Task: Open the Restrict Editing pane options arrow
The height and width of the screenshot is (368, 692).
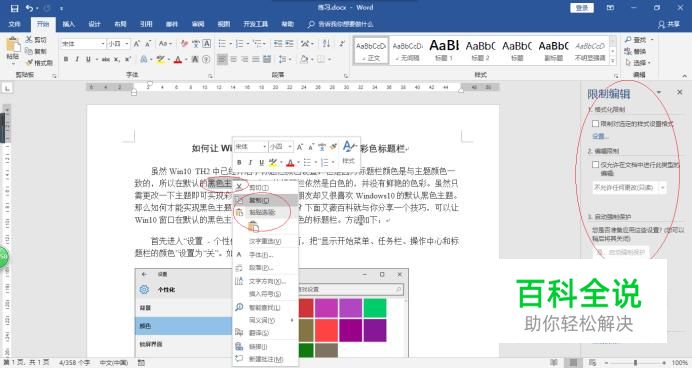Action: [659, 92]
